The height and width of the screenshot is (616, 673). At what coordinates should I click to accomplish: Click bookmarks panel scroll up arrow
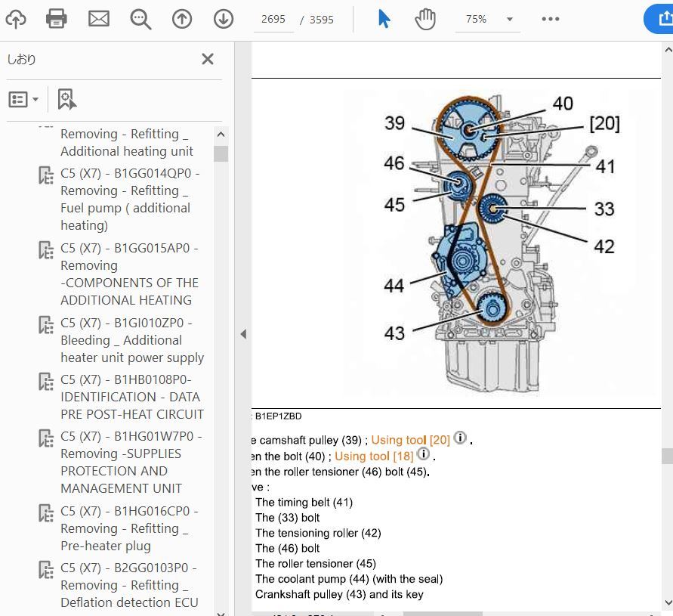(221, 135)
